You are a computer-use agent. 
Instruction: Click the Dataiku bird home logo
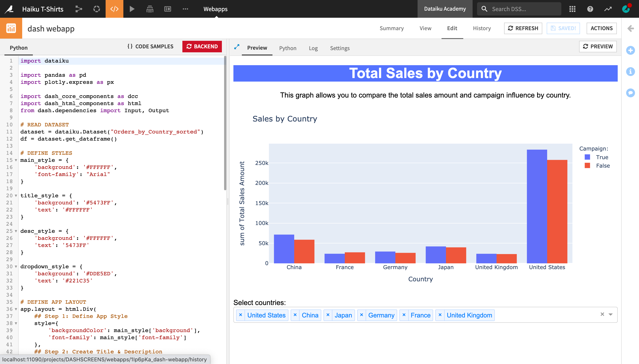pyautogui.click(x=10, y=9)
